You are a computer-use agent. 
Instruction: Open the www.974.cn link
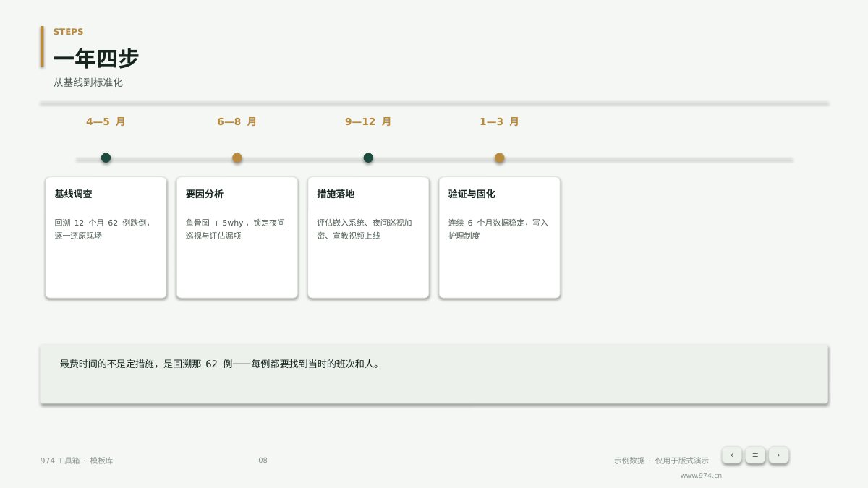pos(701,476)
